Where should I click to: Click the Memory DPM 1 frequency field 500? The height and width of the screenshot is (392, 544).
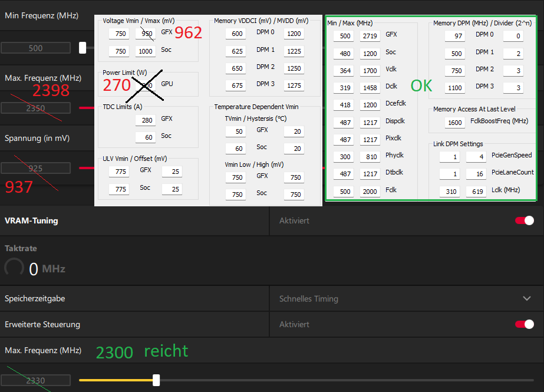pyautogui.click(x=455, y=54)
